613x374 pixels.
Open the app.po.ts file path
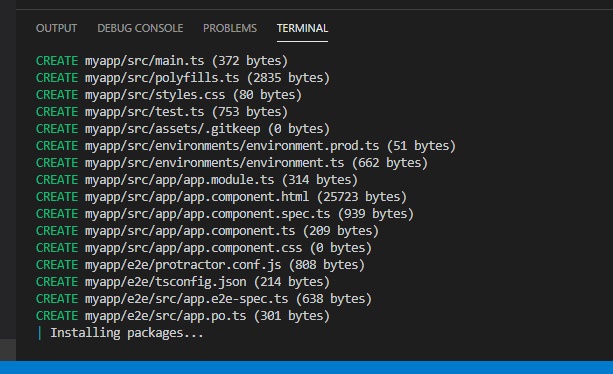(165, 316)
